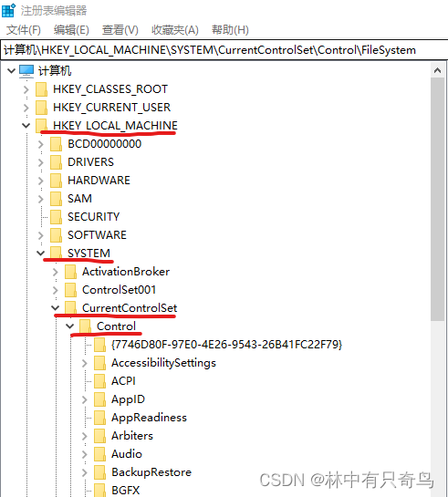Image resolution: width=448 pixels, height=497 pixels.
Task: Select the ControlSet001 key label
Action: [119, 290]
